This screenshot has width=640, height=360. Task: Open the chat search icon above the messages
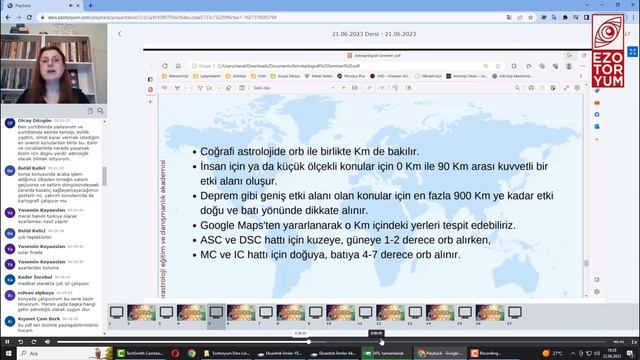tap(100, 111)
